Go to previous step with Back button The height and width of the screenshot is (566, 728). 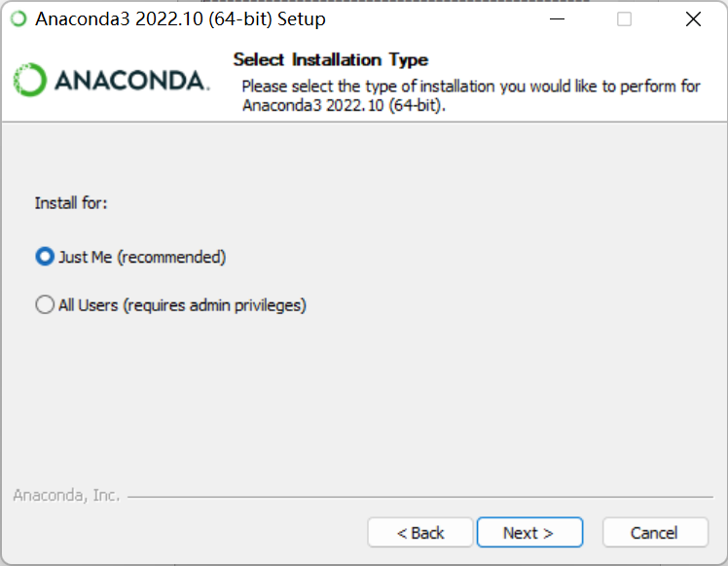(420, 532)
